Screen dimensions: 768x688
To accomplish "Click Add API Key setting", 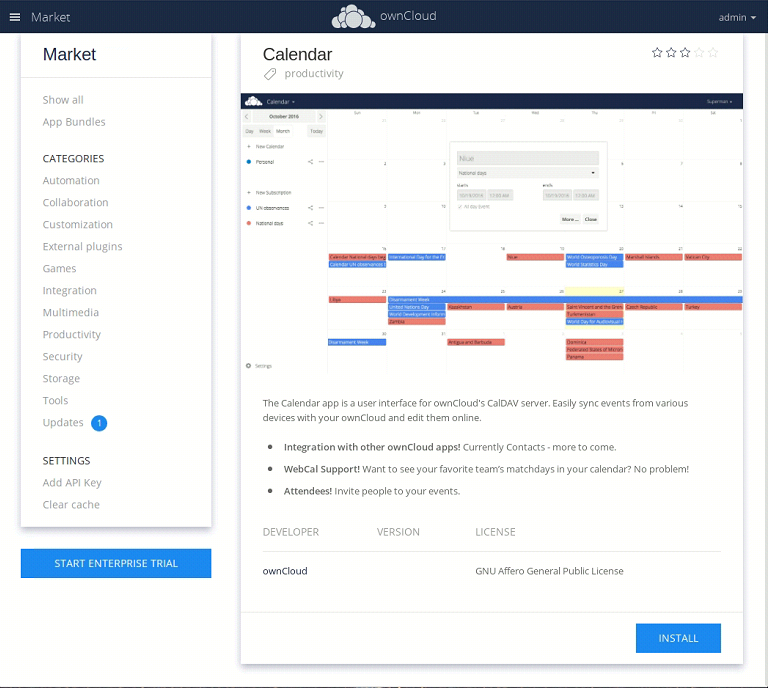I will (x=72, y=483).
